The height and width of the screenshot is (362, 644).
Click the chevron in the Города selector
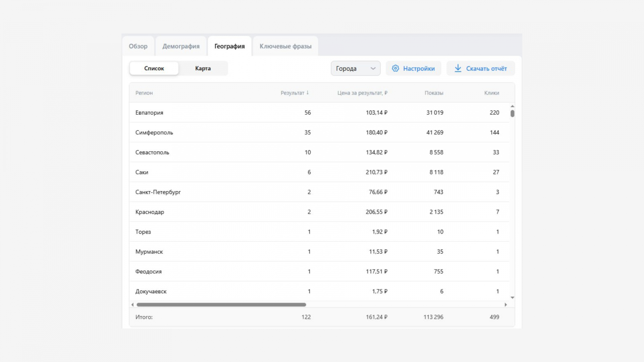(x=373, y=68)
